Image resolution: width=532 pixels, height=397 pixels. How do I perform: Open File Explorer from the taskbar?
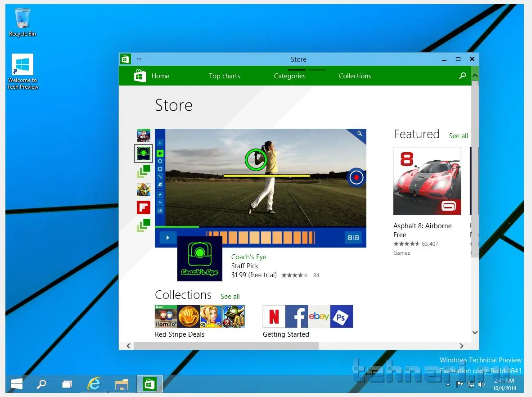122,384
